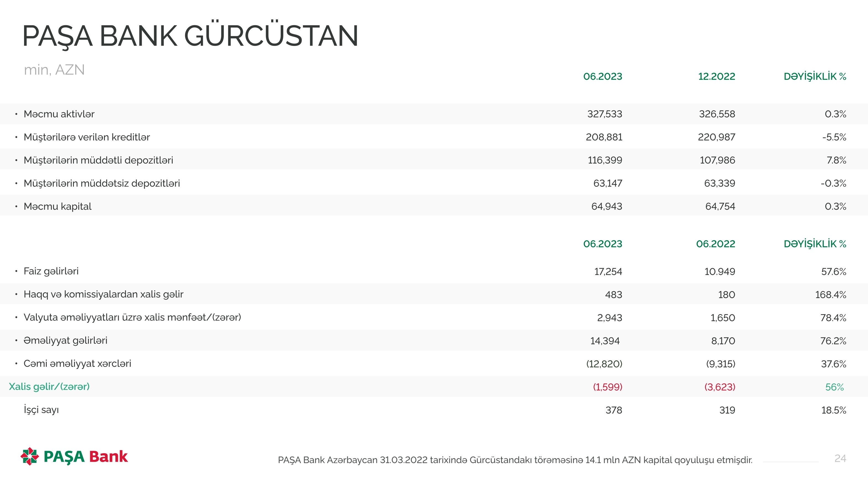This screenshot has width=868, height=487.
Task: Click the Əməliyyat gəlirləri row label
Action: click(65, 341)
